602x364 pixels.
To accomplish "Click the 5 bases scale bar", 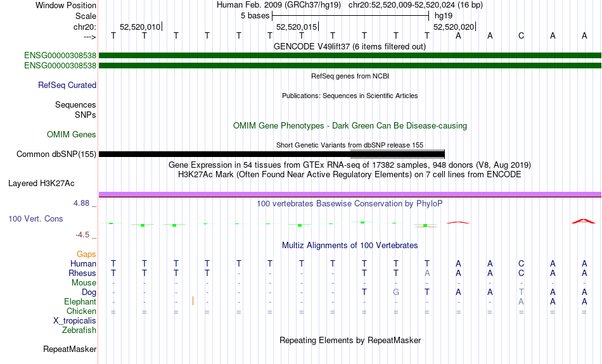I will pos(350,16).
